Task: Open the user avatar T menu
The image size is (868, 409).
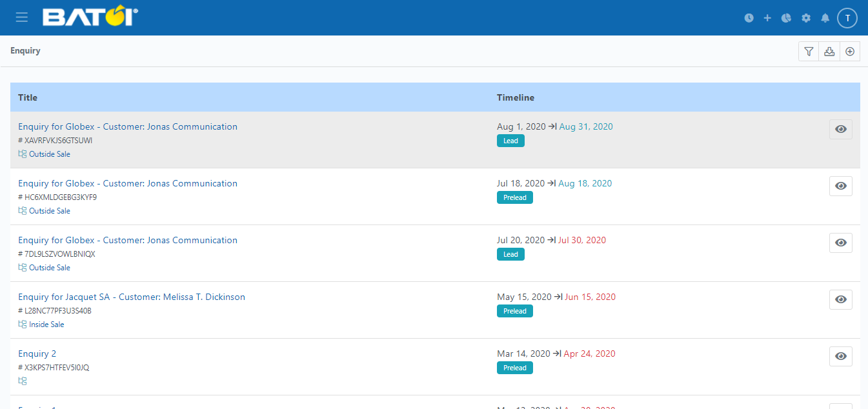Action: pos(847,18)
